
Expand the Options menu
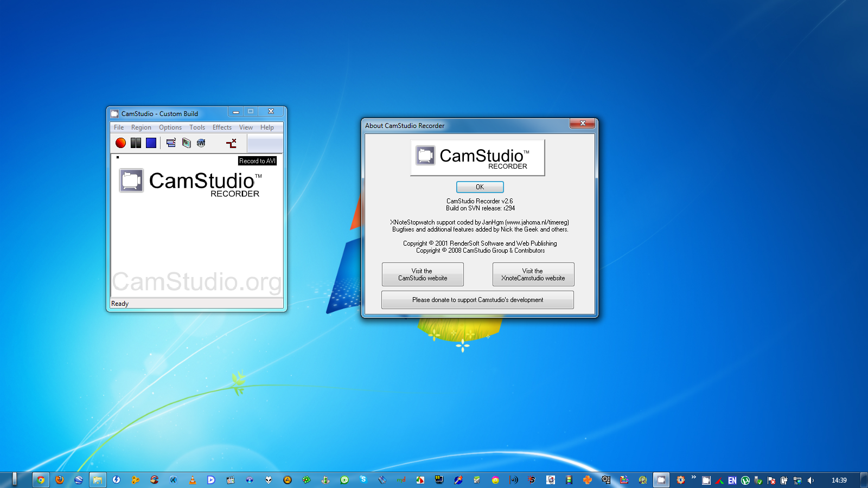(170, 127)
